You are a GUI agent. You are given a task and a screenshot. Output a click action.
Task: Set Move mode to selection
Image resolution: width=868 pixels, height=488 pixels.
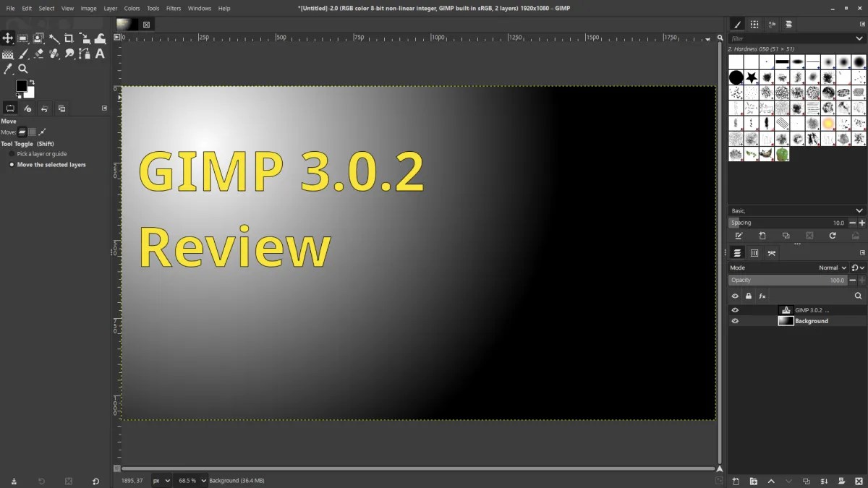click(32, 132)
